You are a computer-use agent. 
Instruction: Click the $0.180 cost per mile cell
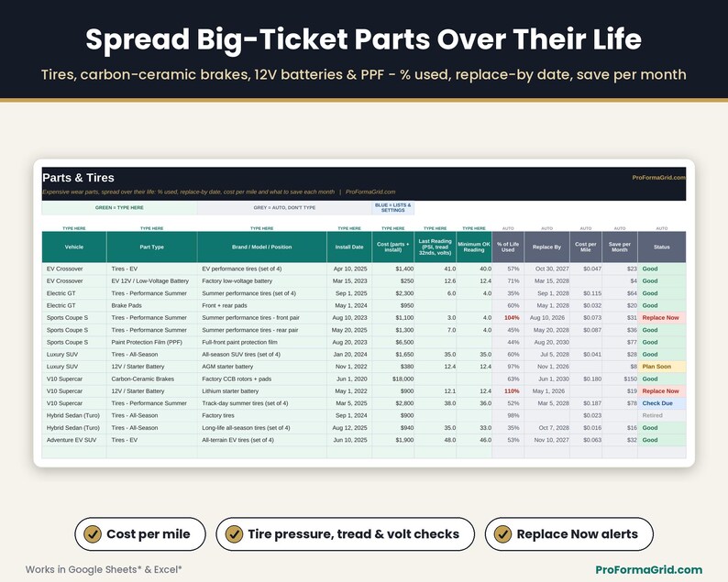pos(586,379)
